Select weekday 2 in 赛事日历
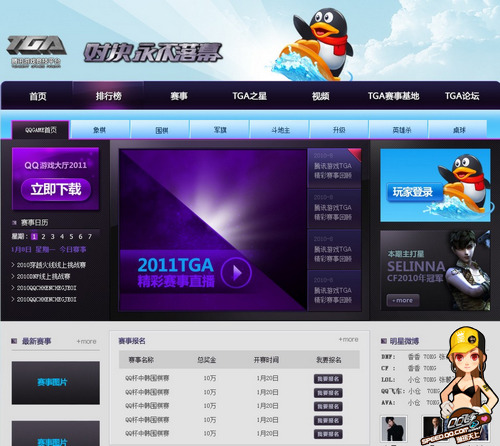The width and height of the screenshot is (500, 446). click(43, 236)
